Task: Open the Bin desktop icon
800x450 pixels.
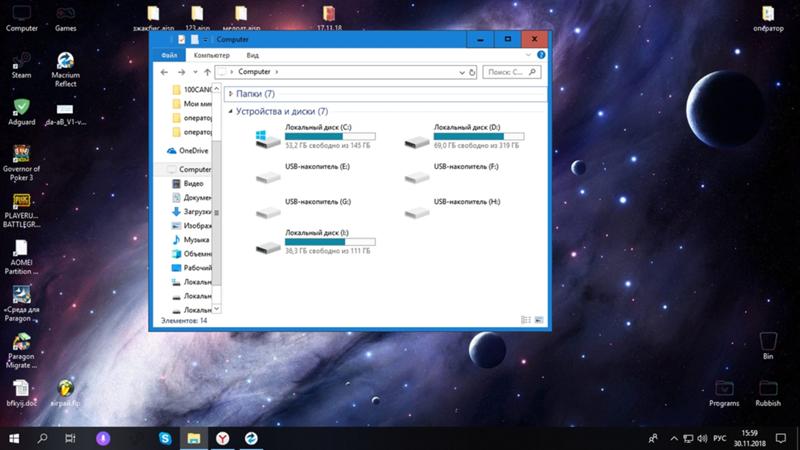Action: [768, 346]
